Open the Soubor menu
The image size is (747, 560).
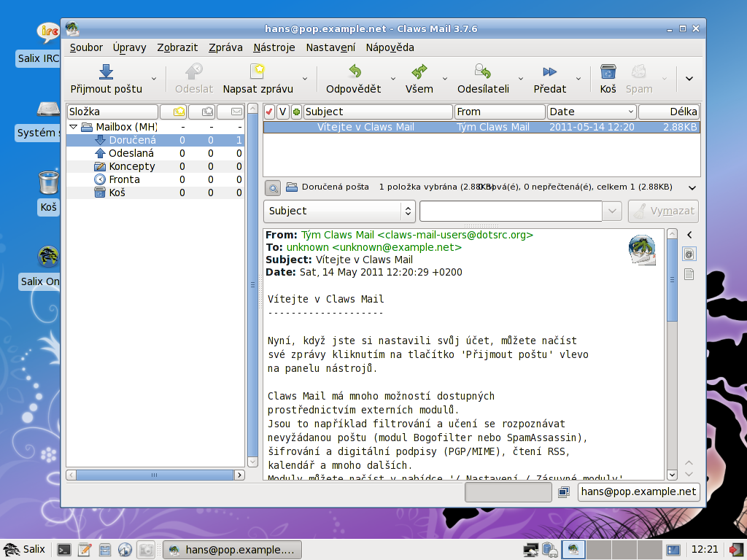click(x=86, y=47)
